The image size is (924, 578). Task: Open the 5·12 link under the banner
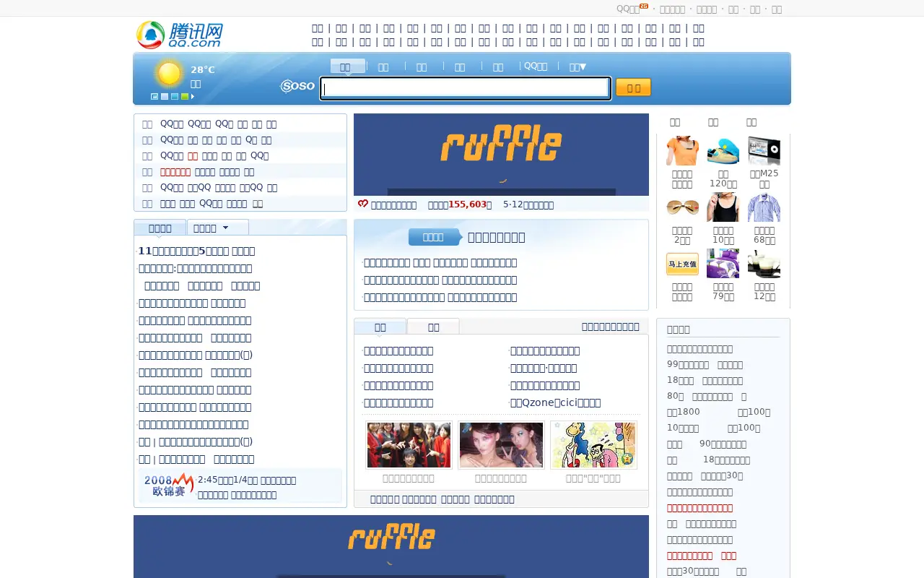pyautogui.click(x=528, y=204)
